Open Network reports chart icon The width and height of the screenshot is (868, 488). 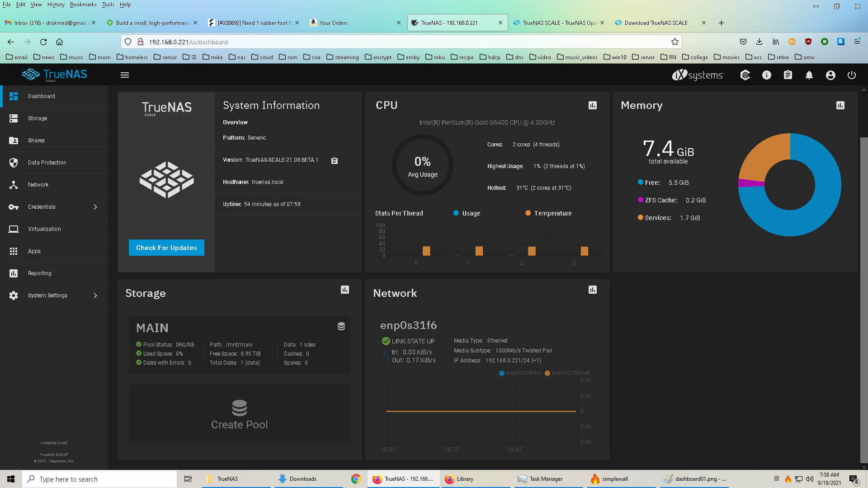pos(593,290)
